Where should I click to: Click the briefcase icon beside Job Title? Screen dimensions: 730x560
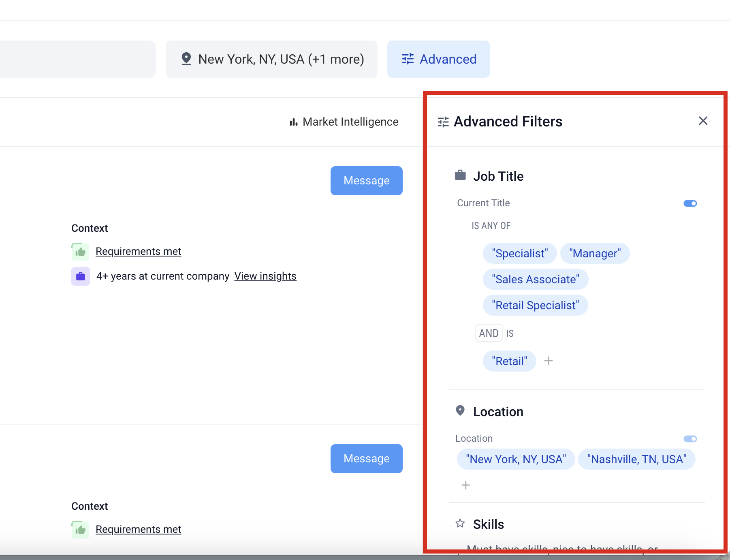[460, 175]
